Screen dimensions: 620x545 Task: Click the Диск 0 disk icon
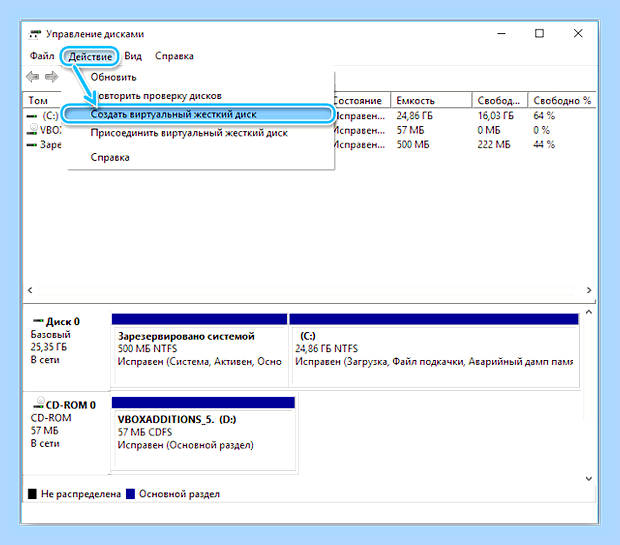(x=38, y=320)
